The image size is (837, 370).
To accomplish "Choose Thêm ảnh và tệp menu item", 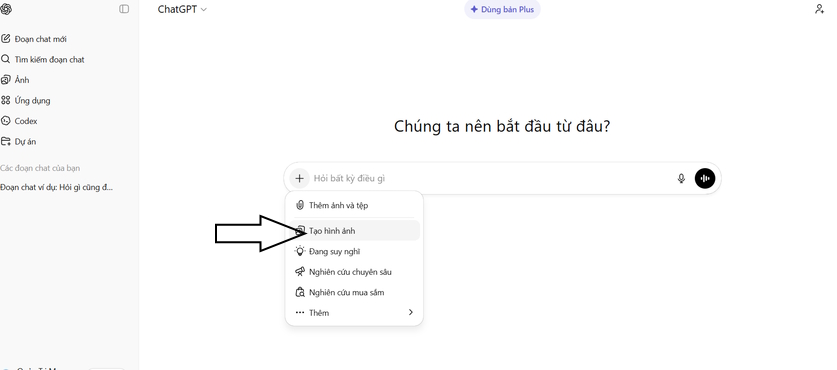I will pyautogui.click(x=354, y=205).
